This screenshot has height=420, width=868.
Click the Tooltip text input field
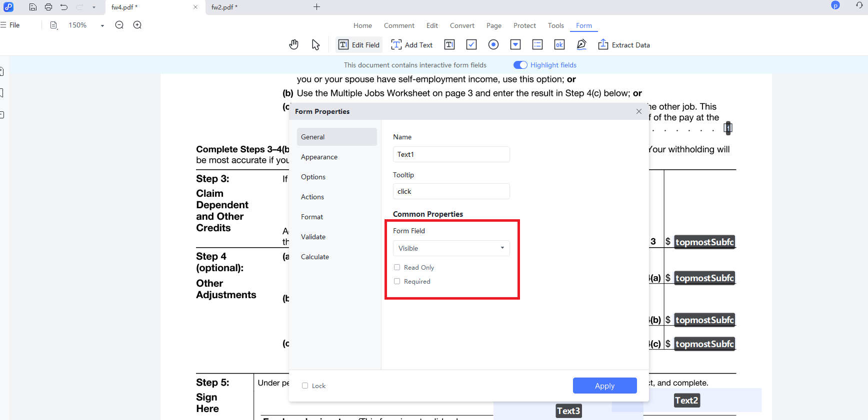coord(451,191)
